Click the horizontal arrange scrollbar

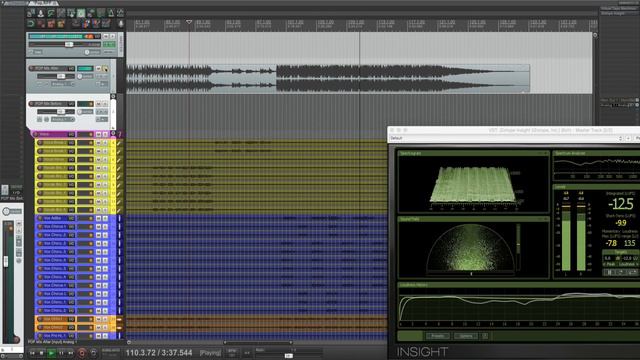258,342
